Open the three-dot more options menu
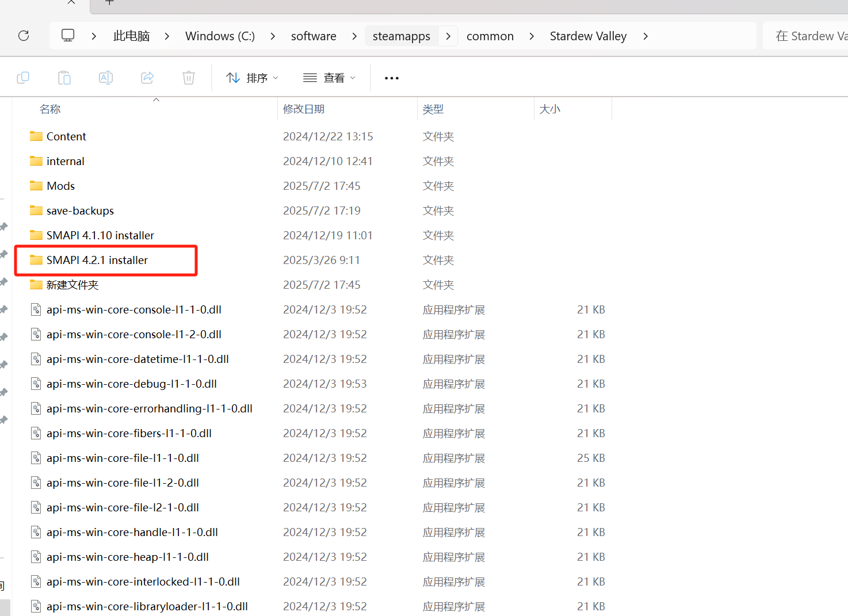848x616 pixels. (x=392, y=78)
